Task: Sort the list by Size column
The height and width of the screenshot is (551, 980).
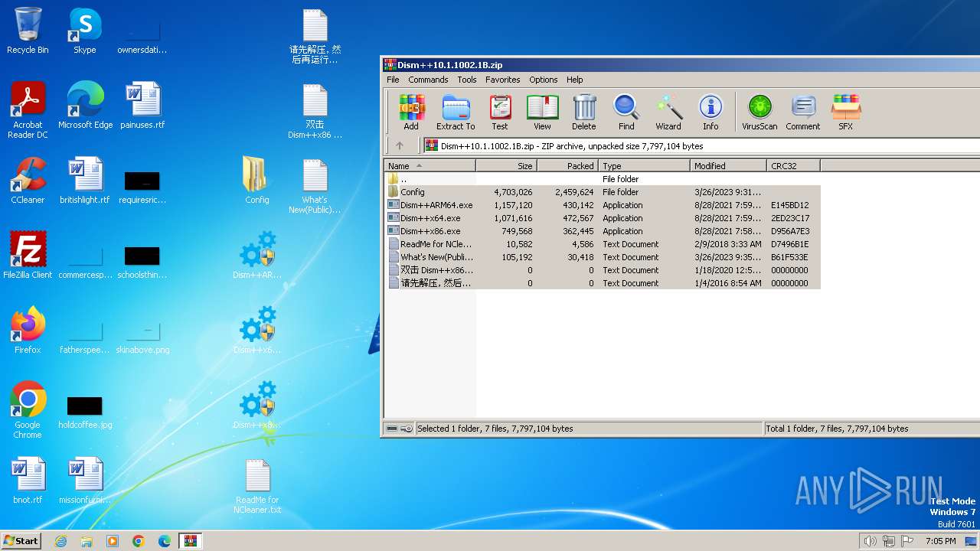Action: click(x=506, y=165)
